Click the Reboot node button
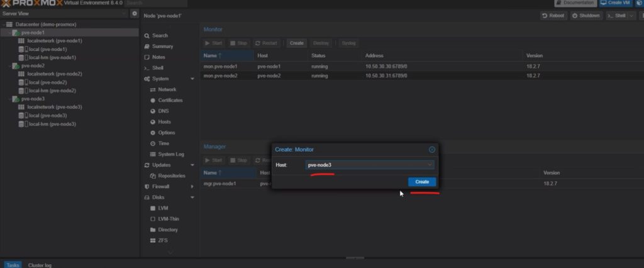The image size is (644, 268). [x=553, y=16]
